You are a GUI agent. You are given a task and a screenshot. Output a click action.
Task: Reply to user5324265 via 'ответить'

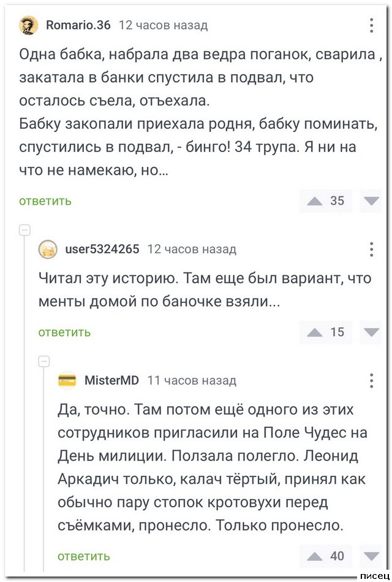click(65, 332)
